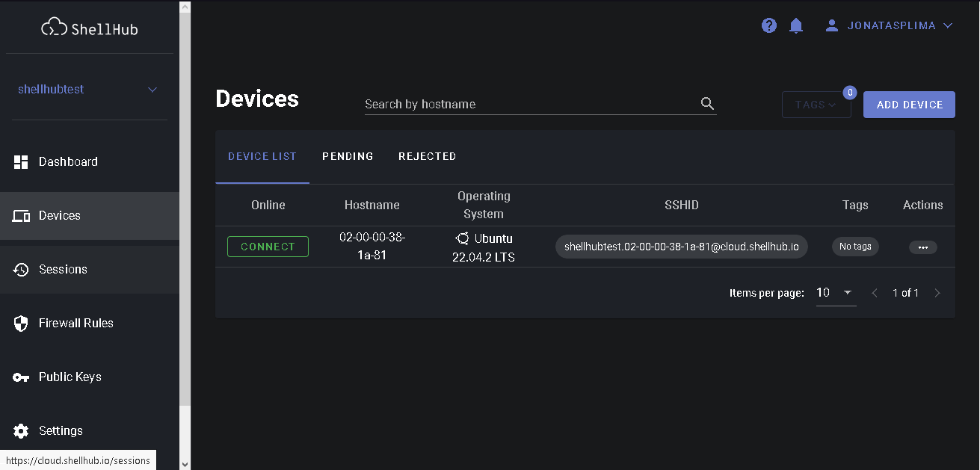Click the Connect button for the device

click(x=268, y=247)
